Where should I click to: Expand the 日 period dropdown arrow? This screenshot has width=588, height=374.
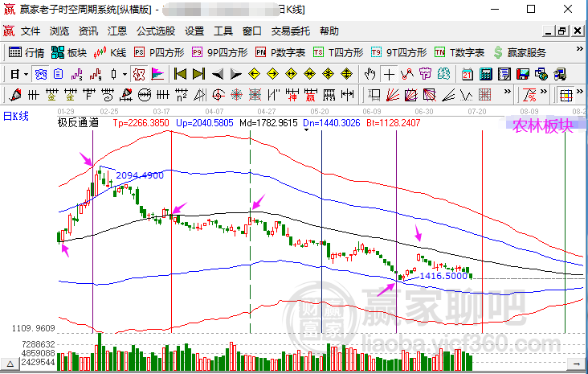pyautogui.click(x=26, y=74)
